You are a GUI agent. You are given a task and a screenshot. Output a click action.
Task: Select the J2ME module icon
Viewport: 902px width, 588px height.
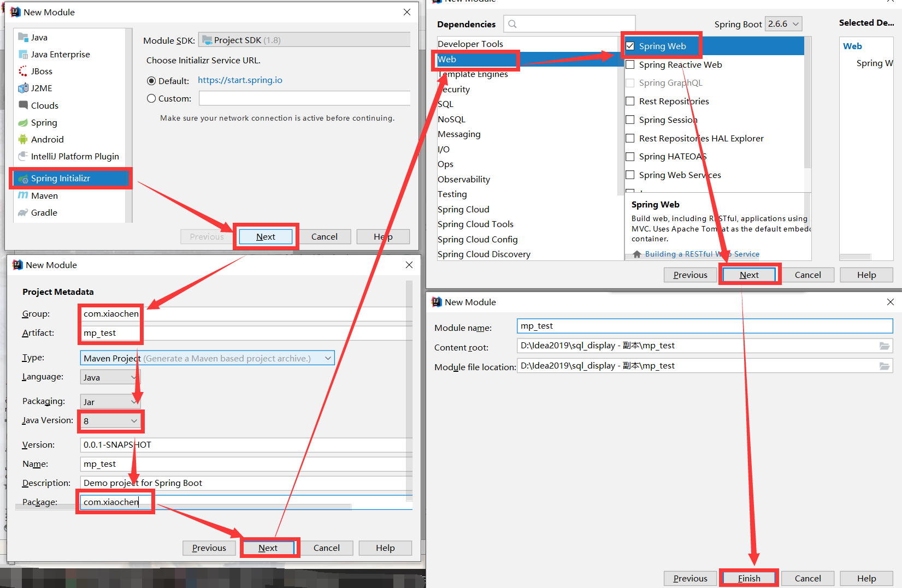(23, 88)
